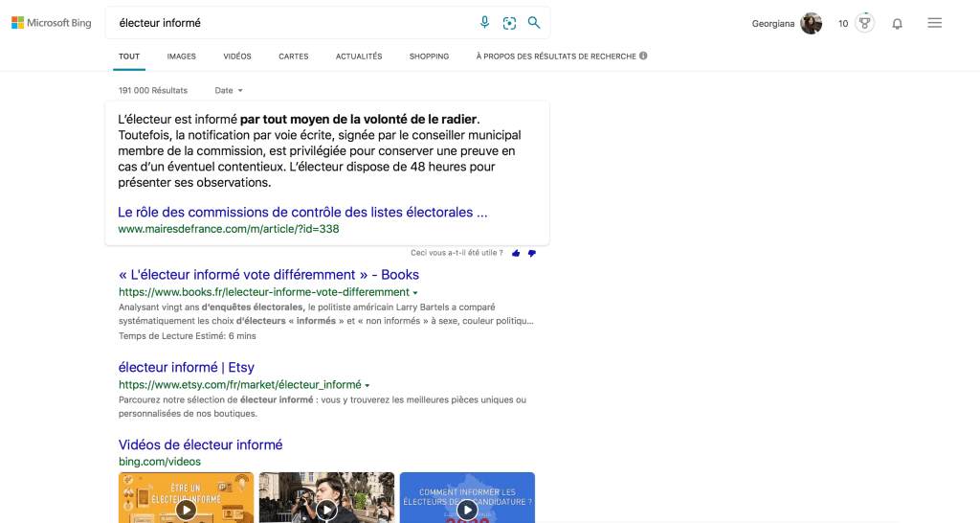Image resolution: width=980 pixels, height=523 pixels.
Task: Switch to the Images tab
Action: coord(181,57)
